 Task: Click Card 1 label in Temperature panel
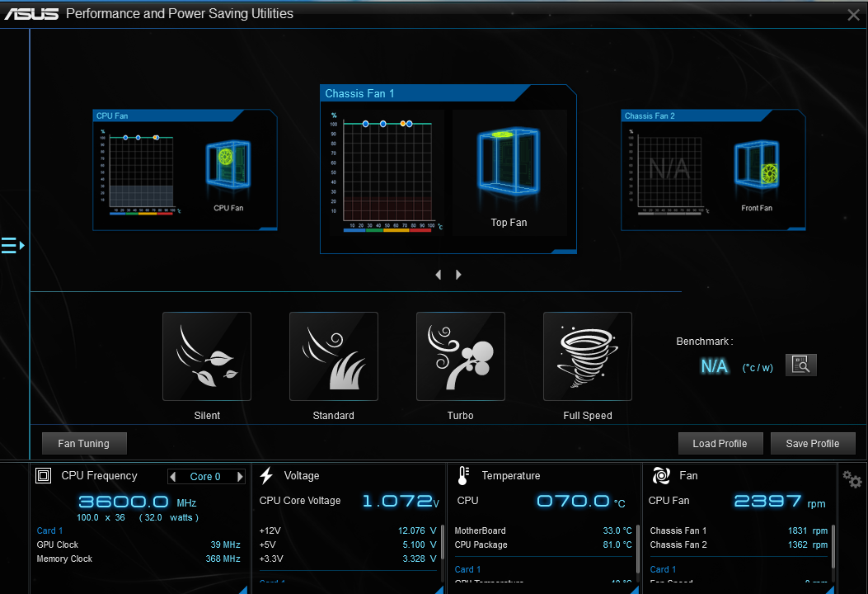pyautogui.click(x=467, y=569)
